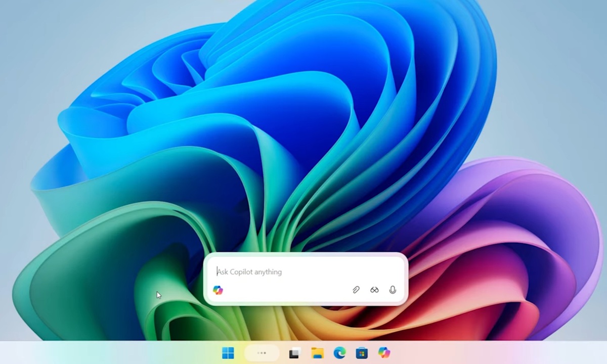Open the Windows Start menu
Screen dimensions: 607x364
pyautogui.click(x=228, y=353)
